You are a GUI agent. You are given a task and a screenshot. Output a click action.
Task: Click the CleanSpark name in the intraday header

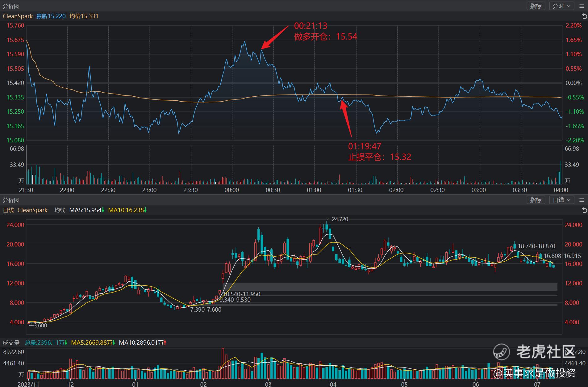[18, 16]
